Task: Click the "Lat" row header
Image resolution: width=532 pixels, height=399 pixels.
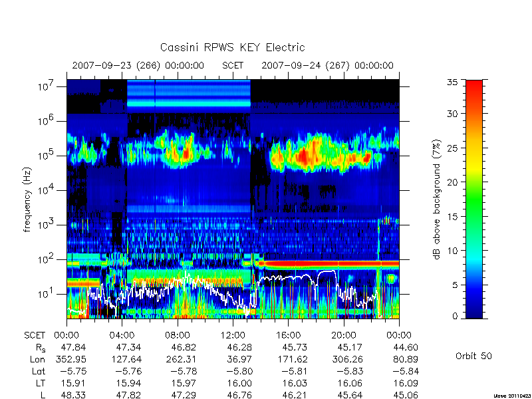Action: (39, 372)
